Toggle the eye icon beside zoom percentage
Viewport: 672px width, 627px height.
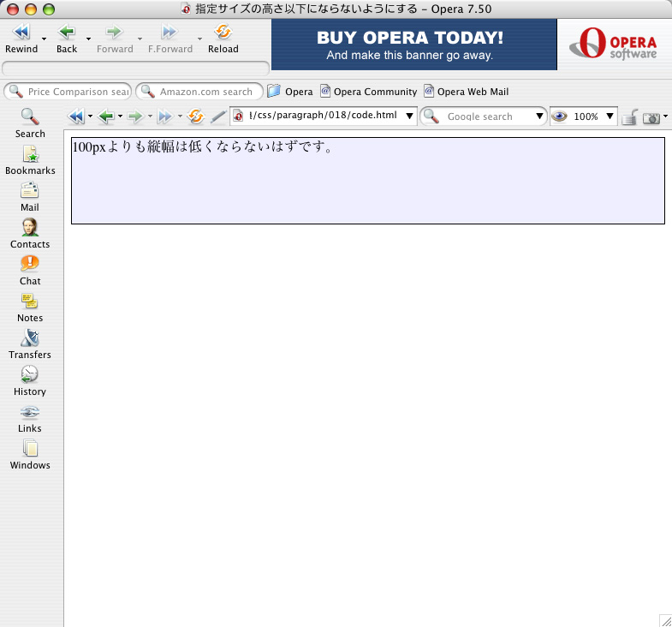point(560,116)
